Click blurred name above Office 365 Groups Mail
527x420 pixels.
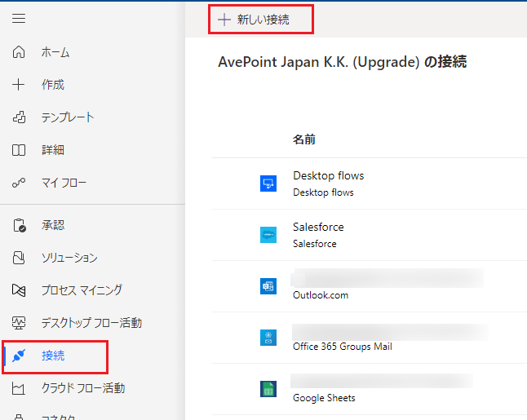390,332
